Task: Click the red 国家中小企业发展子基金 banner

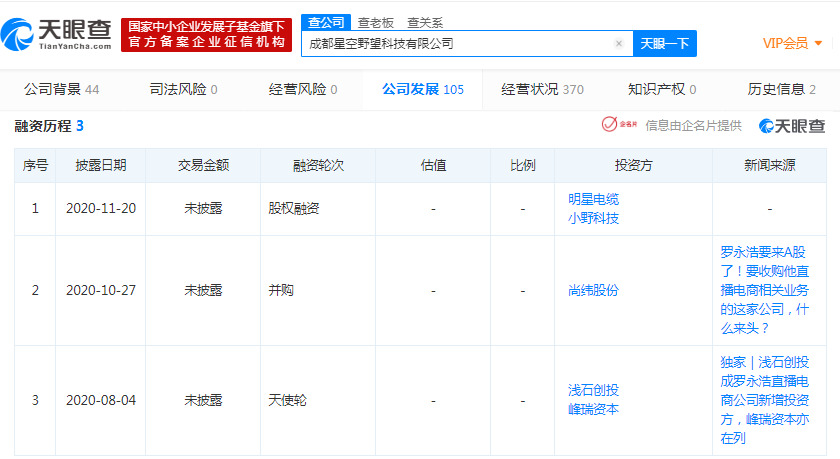Action: pyautogui.click(x=206, y=35)
